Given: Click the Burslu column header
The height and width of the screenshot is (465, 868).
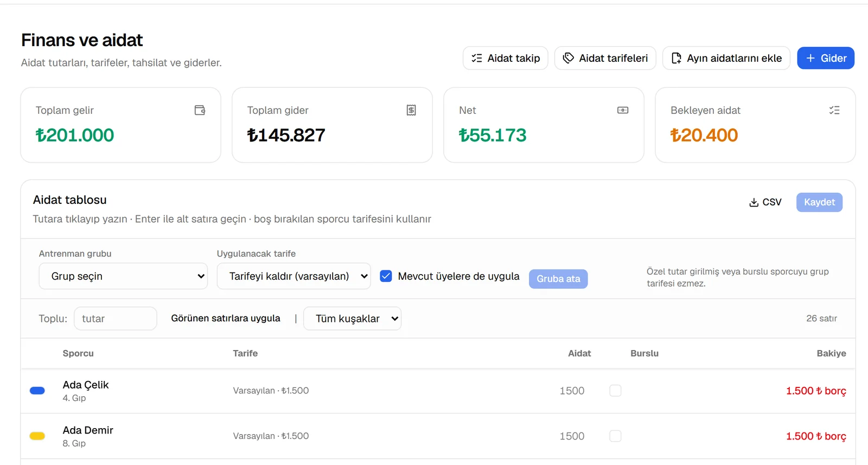Looking at the screenshot, I should 644,353.
